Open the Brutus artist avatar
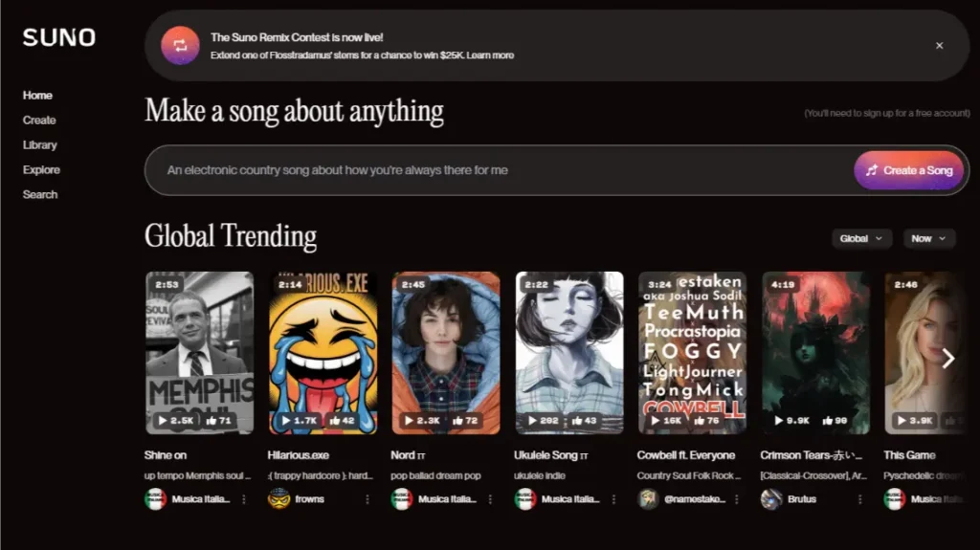Screen dimensions: 980x550 point(771,498)
